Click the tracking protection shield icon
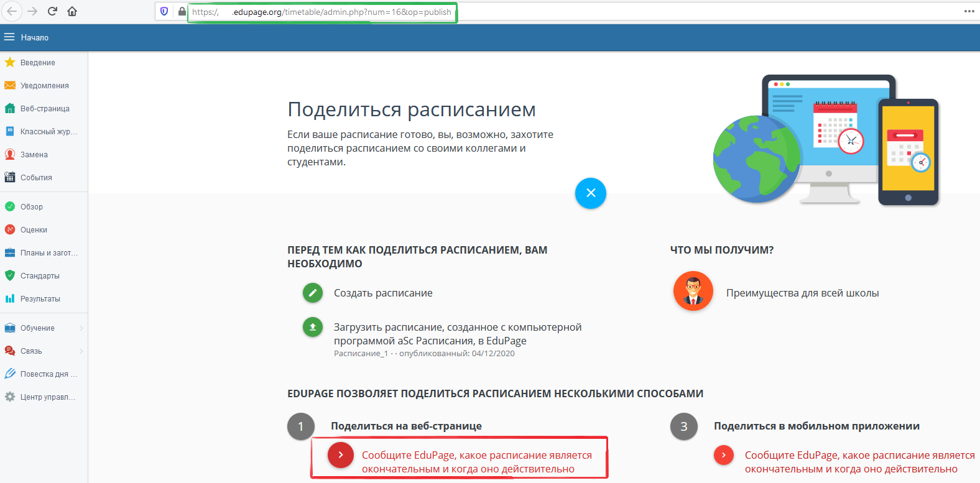Screen dimensions: 980x483 point(164,11)
